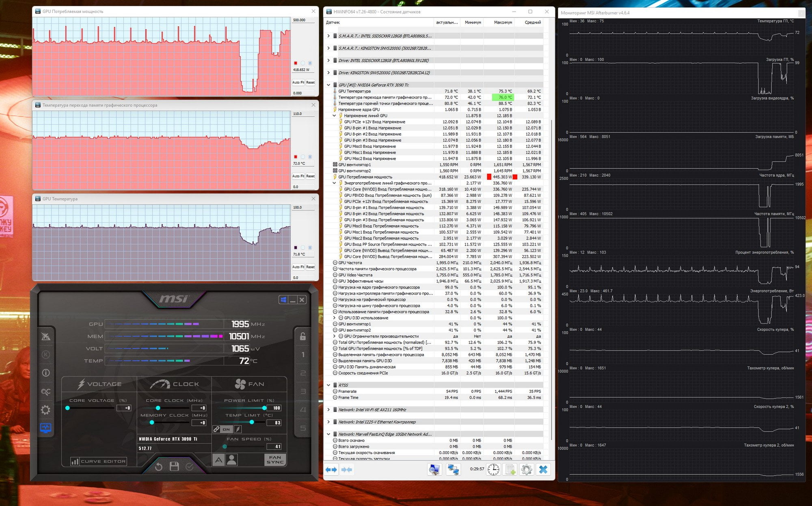
Task: Expand S.M.A.R.T.: KINGSTON SNVS2000G sensor group
Action: pyautogui.click(x=328, y=48)
